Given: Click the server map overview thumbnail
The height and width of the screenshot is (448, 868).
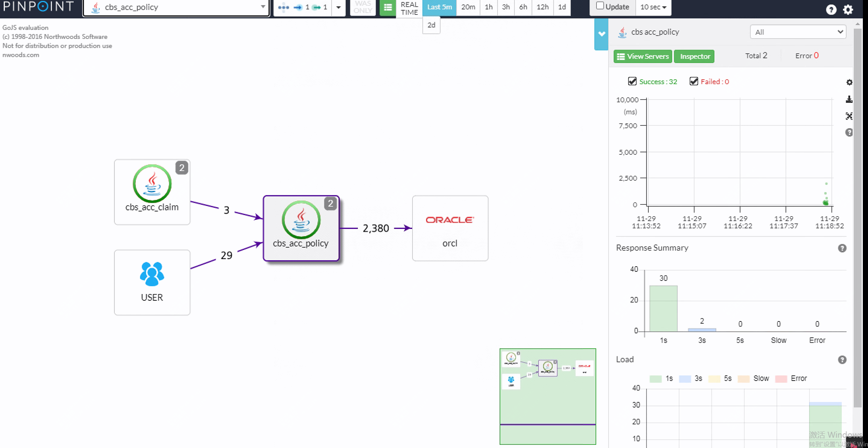Looking at the screenshot, I should (x=548, y=396).
